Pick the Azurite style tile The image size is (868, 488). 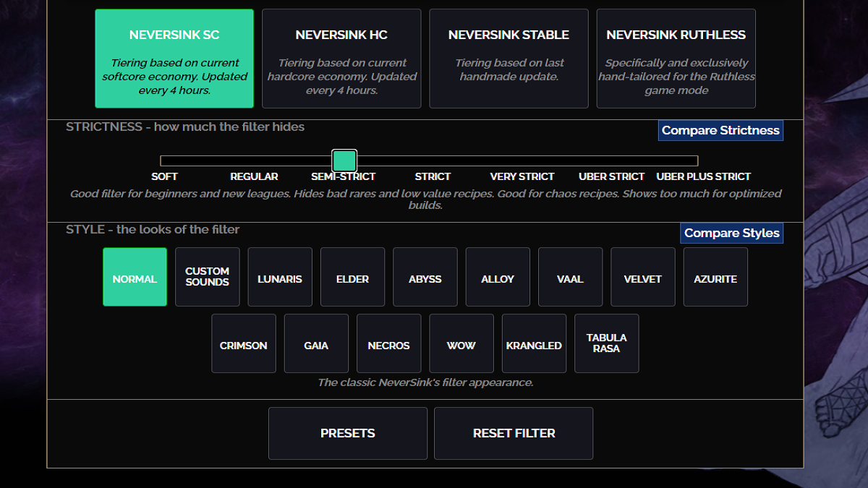[715, 277]
